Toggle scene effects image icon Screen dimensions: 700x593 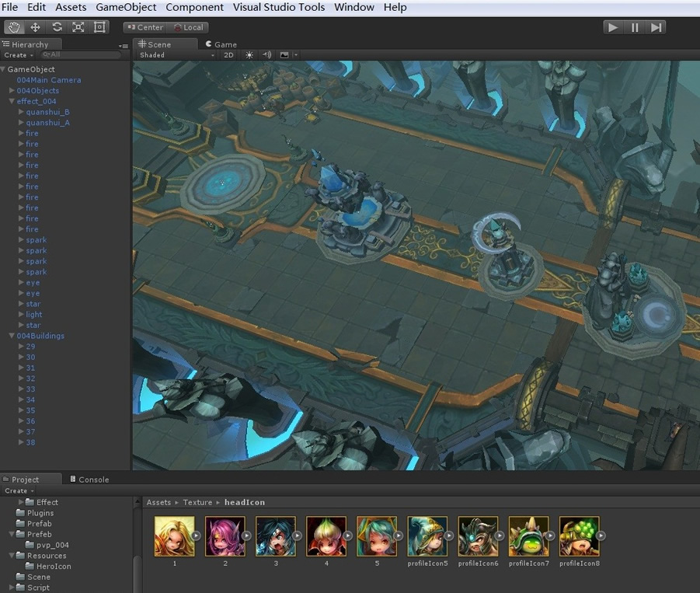coord(284,55)
